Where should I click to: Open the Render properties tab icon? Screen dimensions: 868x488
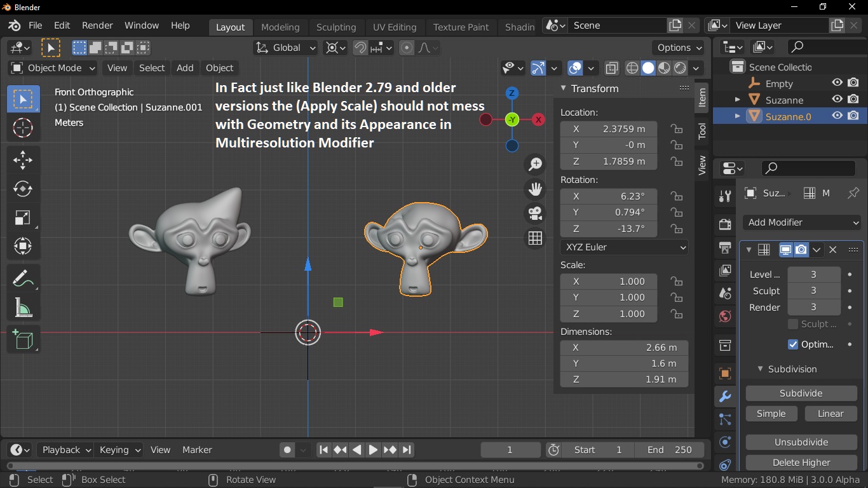tap(725, 224)
